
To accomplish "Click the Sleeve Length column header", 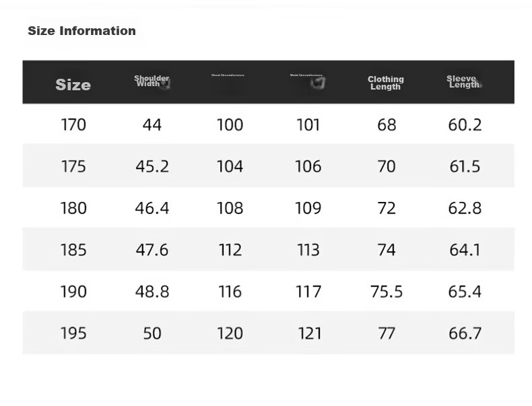I will pos(463,81).
